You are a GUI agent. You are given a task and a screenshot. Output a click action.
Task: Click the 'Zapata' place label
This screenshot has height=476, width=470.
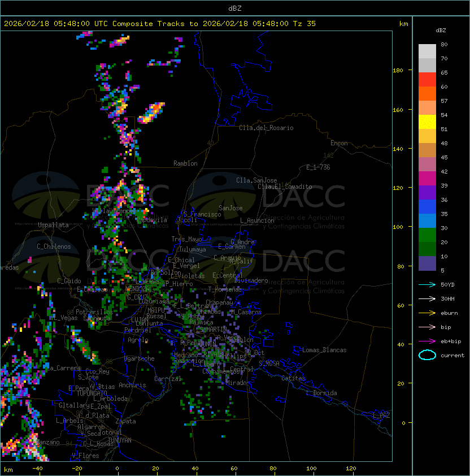pyautogui.click(x=125, y=421)
